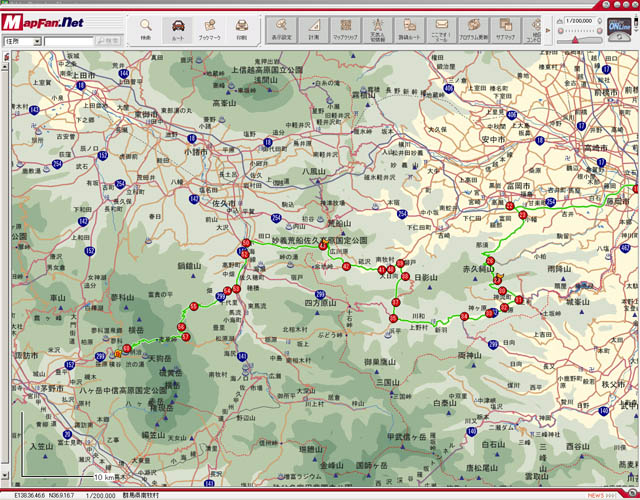
Task: Open the bookmark (ブックマーク) tool
Action: pos(210,27)
